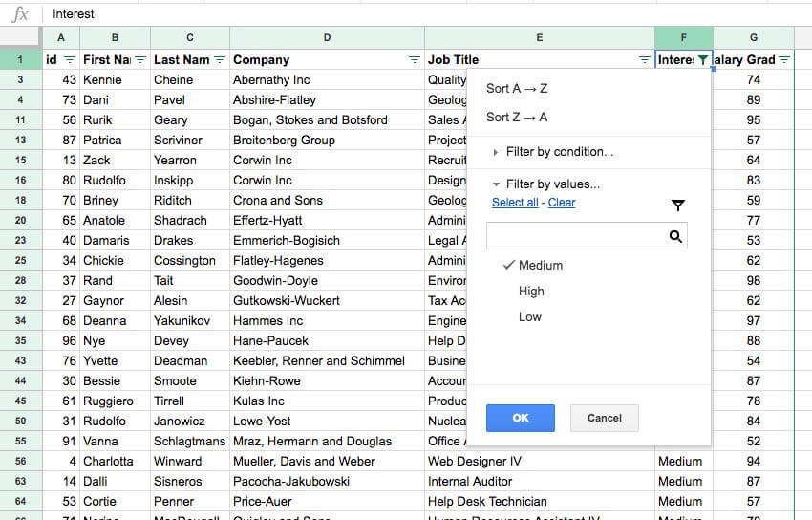Image resolution: width=812 pixels, height=520 pixels.
Task: Focus the filter values search box
Action: (587, 236)
